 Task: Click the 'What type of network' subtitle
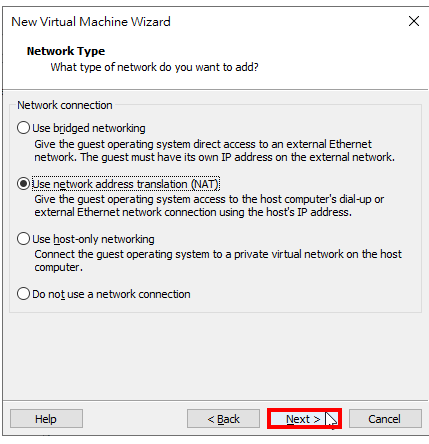point(154,67)
